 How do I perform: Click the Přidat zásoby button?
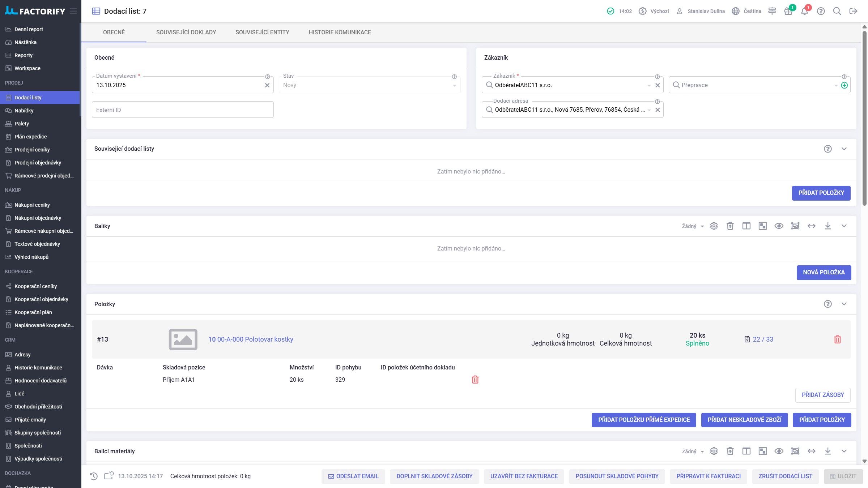pos(822,395)
